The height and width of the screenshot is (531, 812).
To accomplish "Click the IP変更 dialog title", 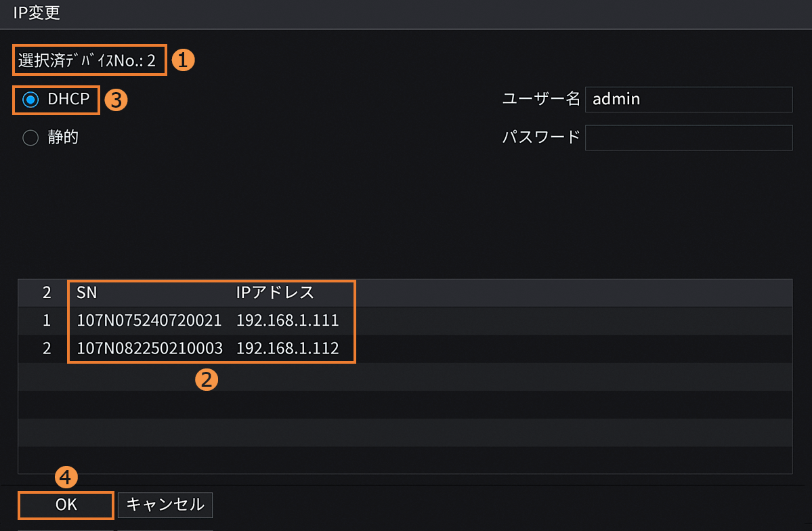I will pyautogui.click(x=37, y=13).
